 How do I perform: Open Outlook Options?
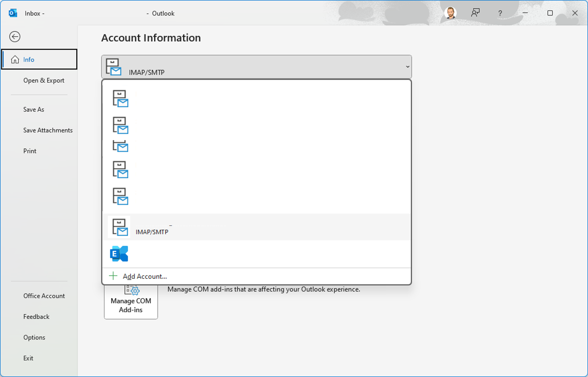(34, 337)
